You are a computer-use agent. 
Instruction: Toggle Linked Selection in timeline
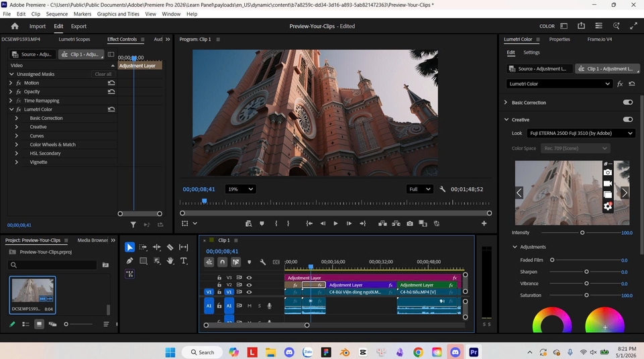point(235,262)
